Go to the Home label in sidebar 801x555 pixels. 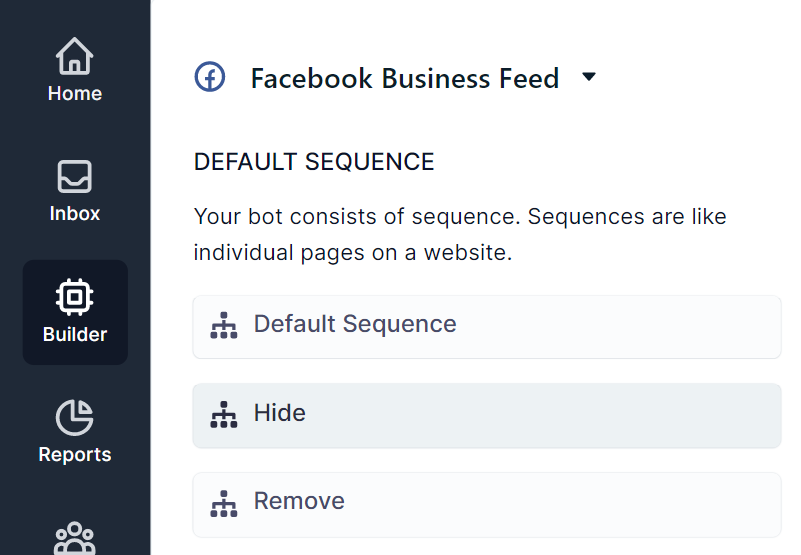(75, 94)
